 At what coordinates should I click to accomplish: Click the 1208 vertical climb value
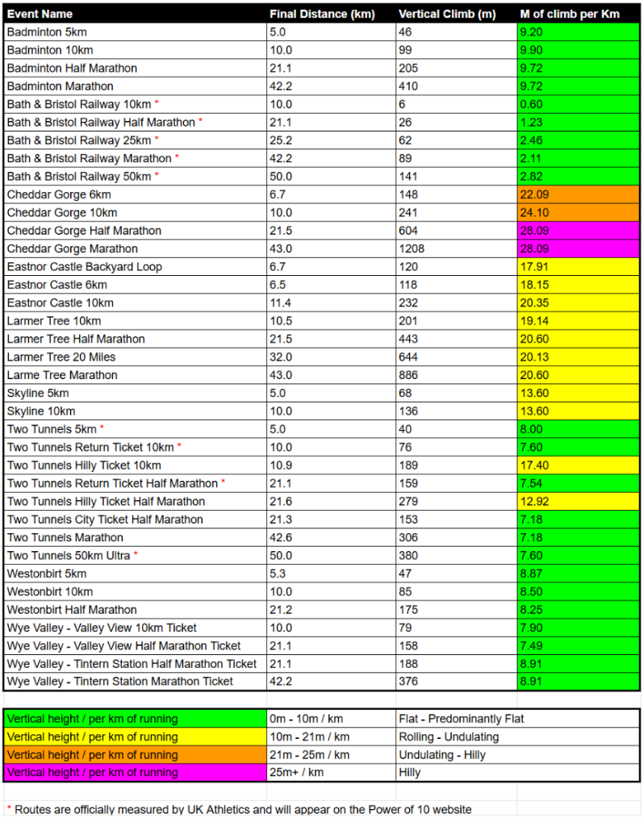point(412,248)
